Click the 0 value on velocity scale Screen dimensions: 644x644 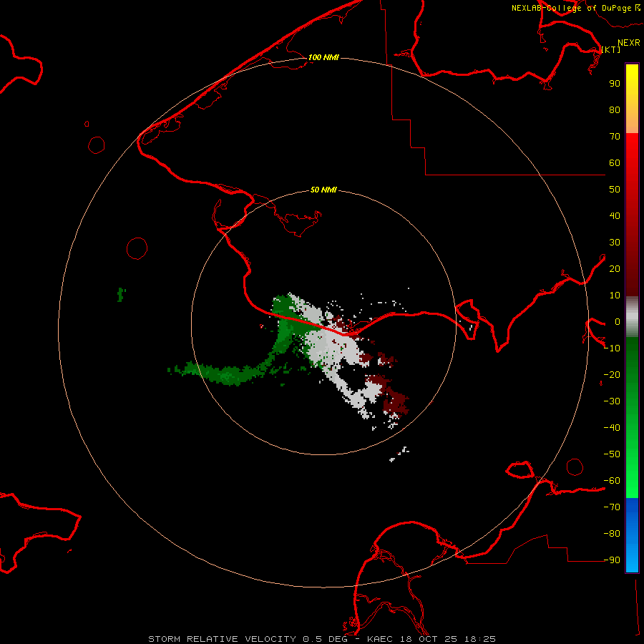[x=617, y=321]
